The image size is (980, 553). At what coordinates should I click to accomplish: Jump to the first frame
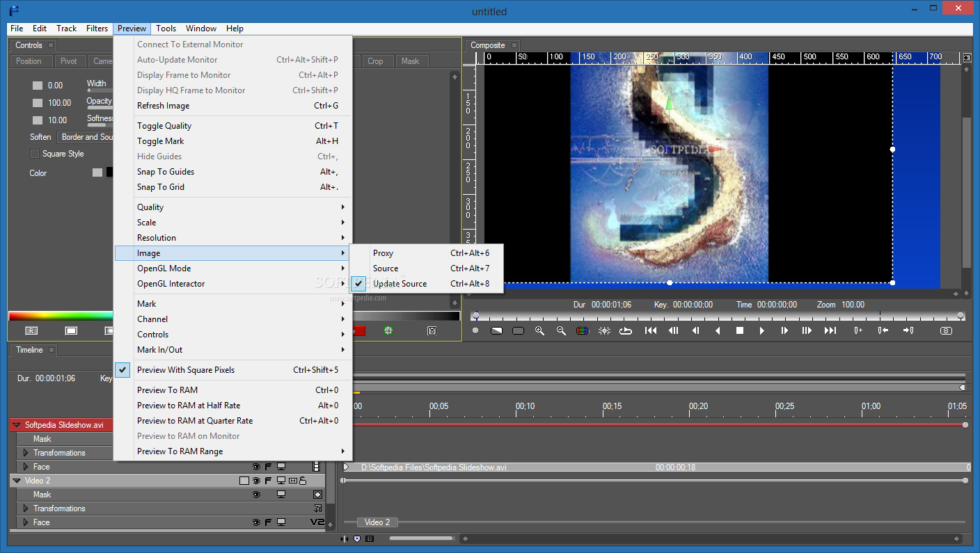651,331
